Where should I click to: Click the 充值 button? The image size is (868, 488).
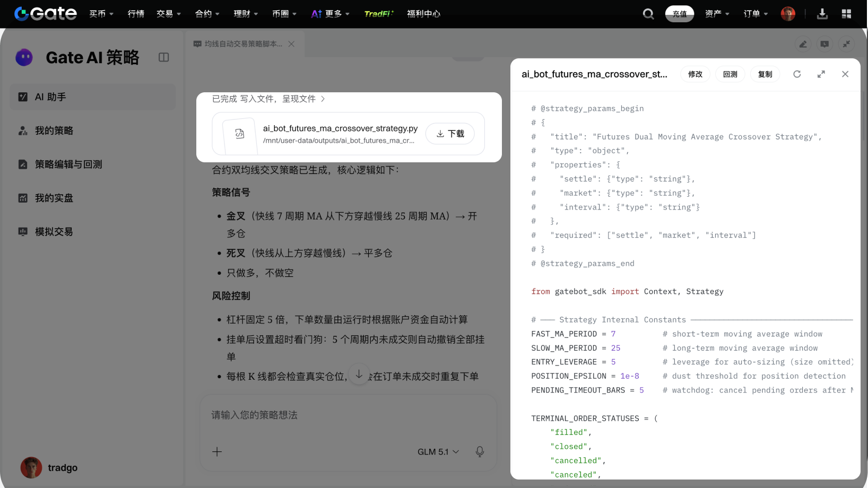pos(680,14)
